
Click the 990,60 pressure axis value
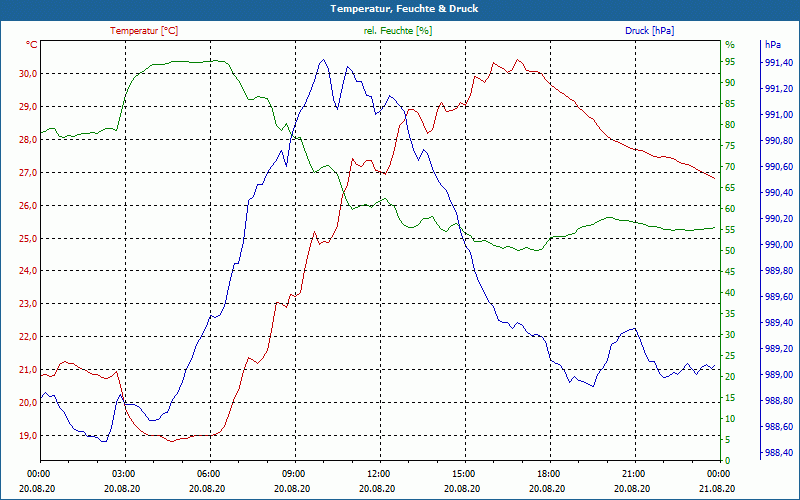[779, 167]
